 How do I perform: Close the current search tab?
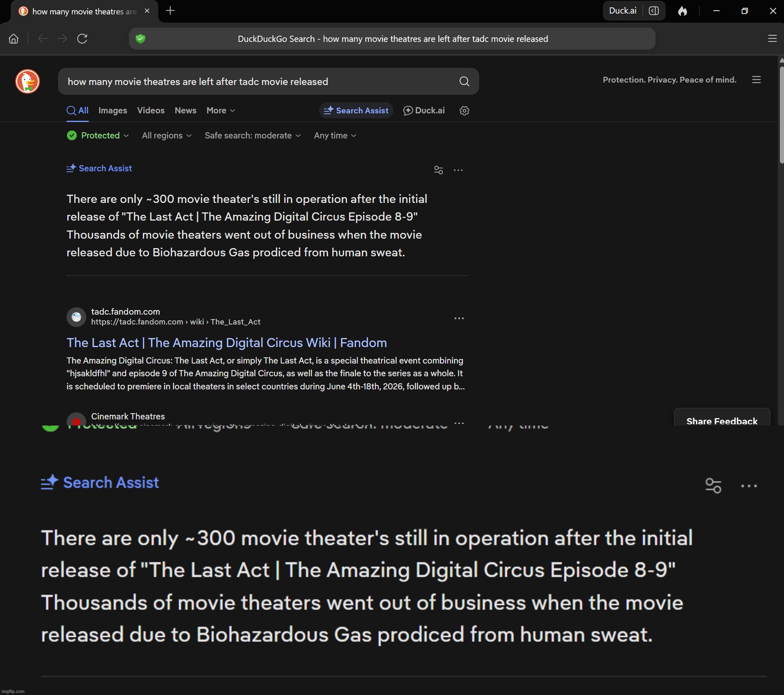[x=147, y=11]
